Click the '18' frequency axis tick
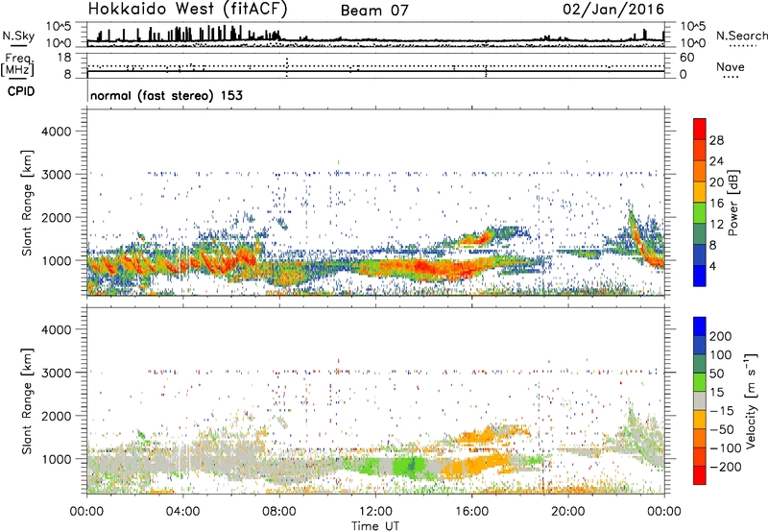Screen dimensions: 768x532 pyautogui.click(x=64, y=58)
